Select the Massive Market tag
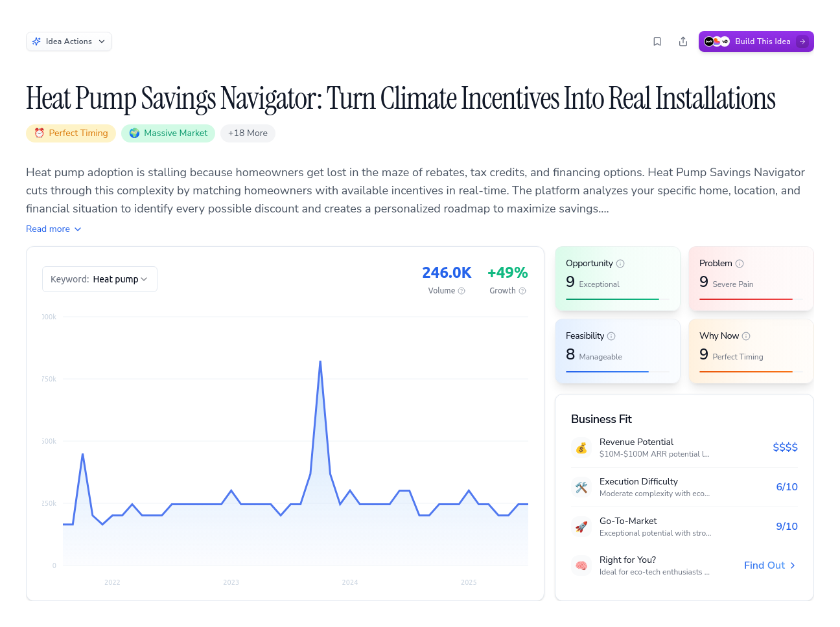Image resolution: width=840 pixels, height=627 pixels. (x=168, y=133)
